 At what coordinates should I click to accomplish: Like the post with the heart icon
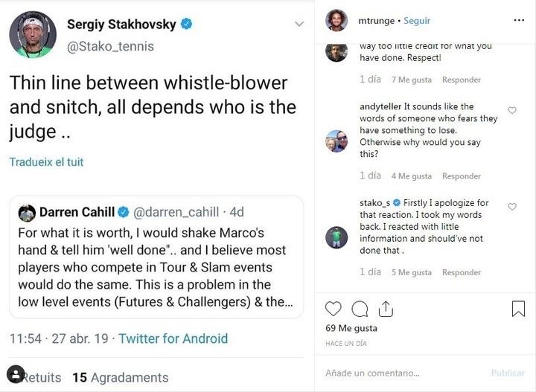pos(334,309)
